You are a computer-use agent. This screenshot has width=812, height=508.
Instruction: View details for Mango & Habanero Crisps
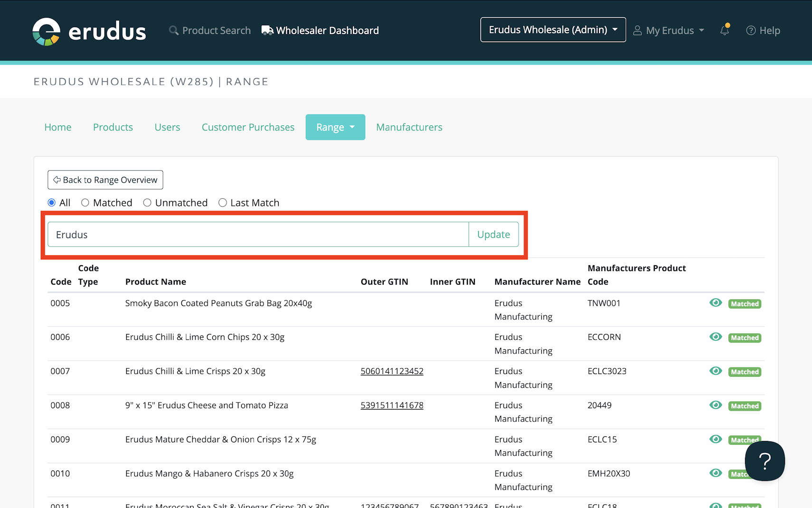point(716,473)
